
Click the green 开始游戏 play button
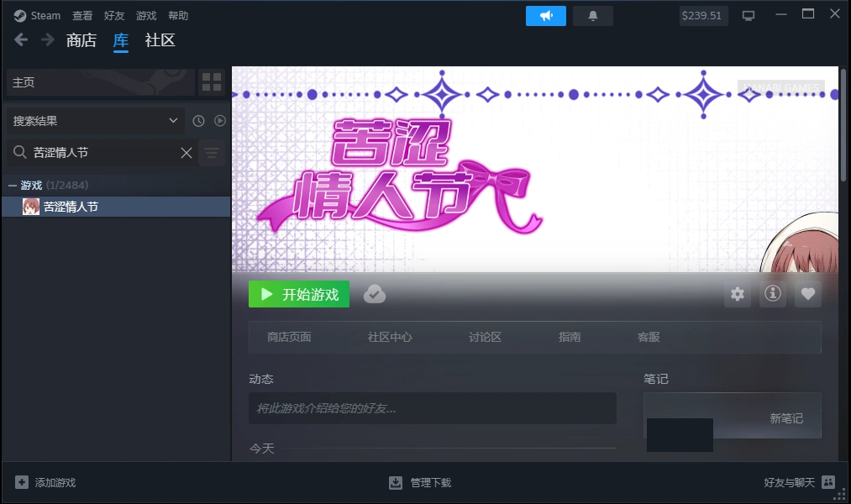click(299, 294)
